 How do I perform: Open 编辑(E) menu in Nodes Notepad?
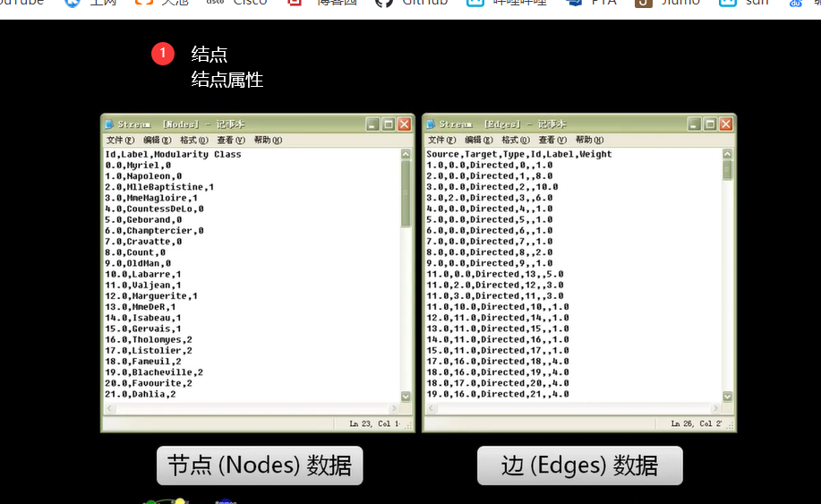tap(157, 141)
